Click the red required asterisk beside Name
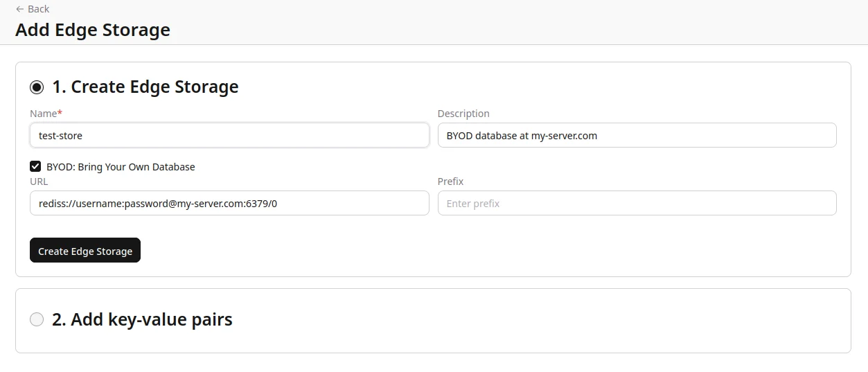This screenshot has height=372, width=868. click(x=60, y=113)
